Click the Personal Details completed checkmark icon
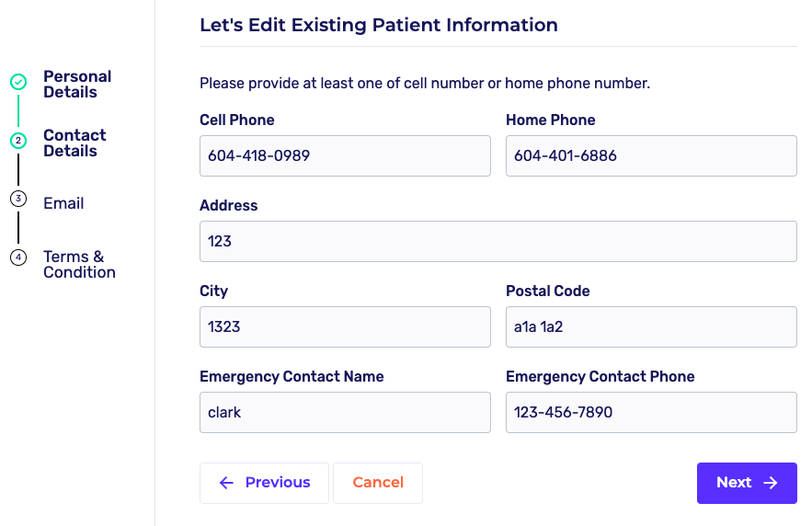This screenshot has width=812, height=526. pyautogui.click(x=18, y=82)
